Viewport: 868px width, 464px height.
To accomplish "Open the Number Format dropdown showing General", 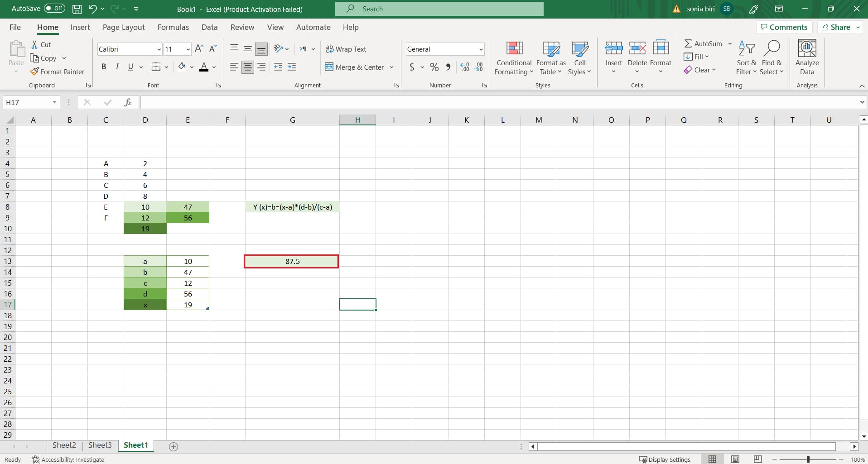I will pos(479,49).
